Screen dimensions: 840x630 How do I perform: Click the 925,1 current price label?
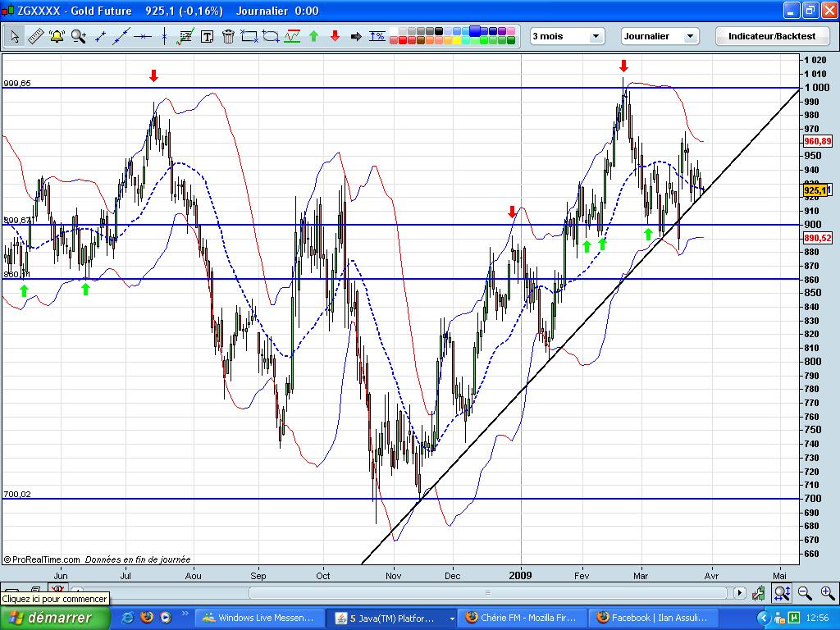[x=815, y=190]
